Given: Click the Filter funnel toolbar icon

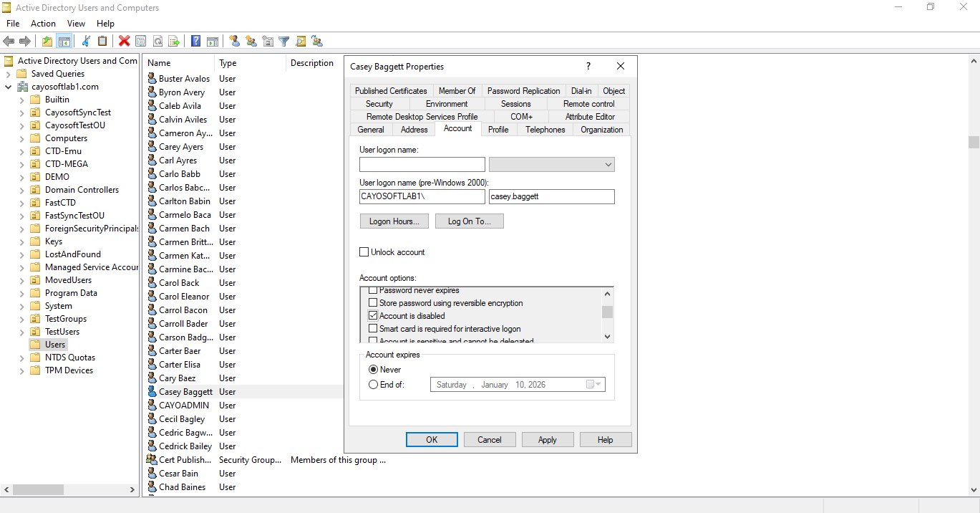Looking at the screenshot, I should (284, 42).
